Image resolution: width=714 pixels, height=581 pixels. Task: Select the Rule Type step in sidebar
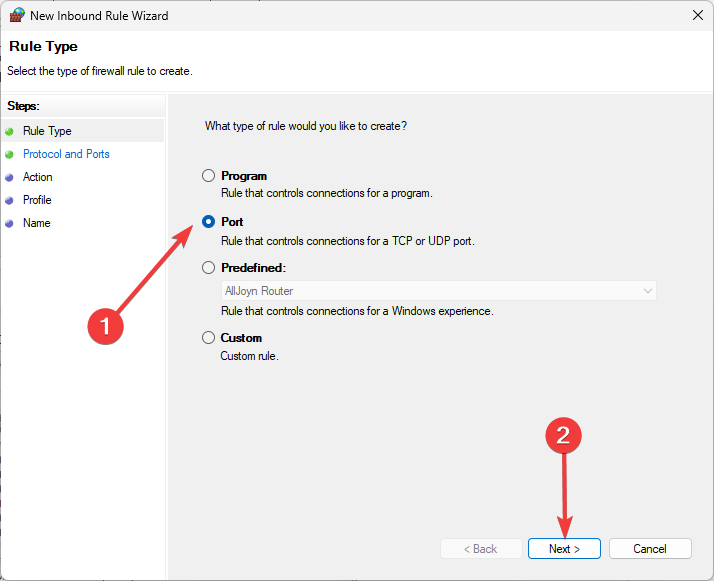[47, 131]
